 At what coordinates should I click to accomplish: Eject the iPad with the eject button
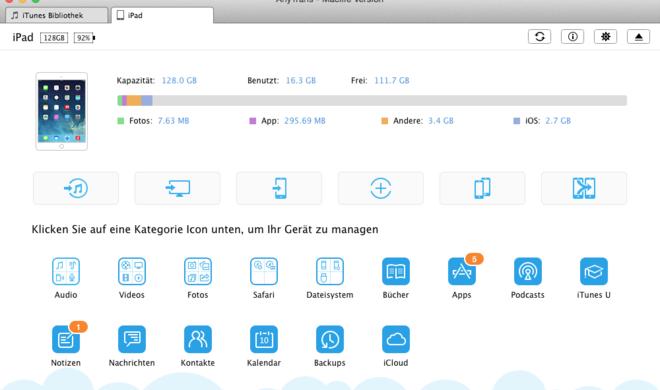(x=639, y=37)
